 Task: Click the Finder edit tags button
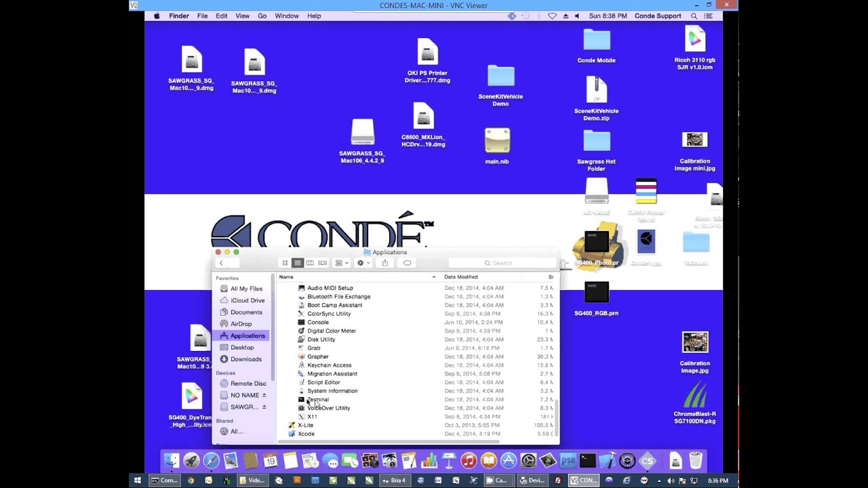(x=407, y=263)
